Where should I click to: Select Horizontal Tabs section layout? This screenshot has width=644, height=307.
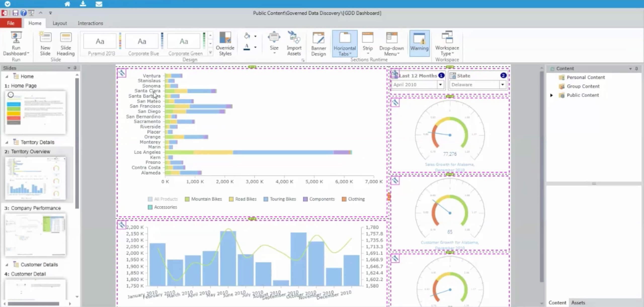(x=345, y=44)
